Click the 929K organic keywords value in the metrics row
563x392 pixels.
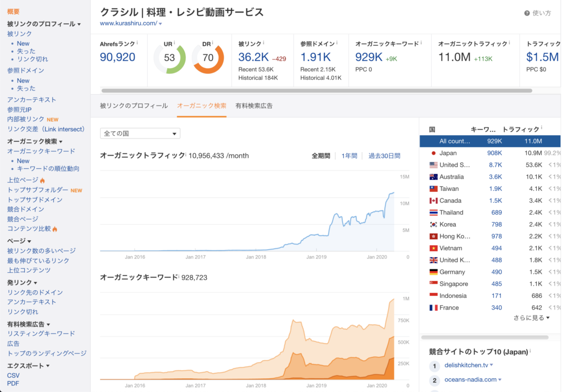pos(369,57)
